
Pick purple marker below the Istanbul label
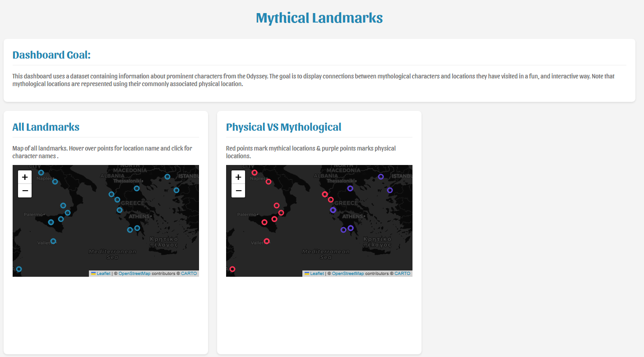click(x=390, y=190)
